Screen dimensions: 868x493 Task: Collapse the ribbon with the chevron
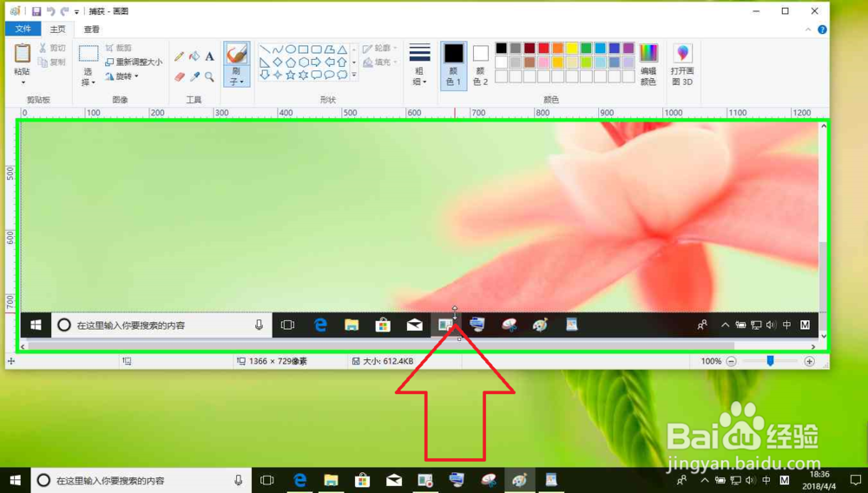[x=808, y=30]
